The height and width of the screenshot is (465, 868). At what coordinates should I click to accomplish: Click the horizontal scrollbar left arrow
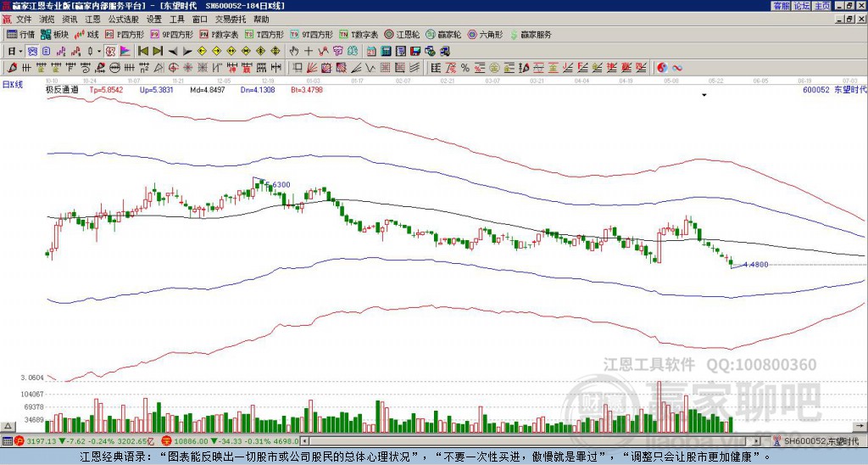(x=304, y=441)
